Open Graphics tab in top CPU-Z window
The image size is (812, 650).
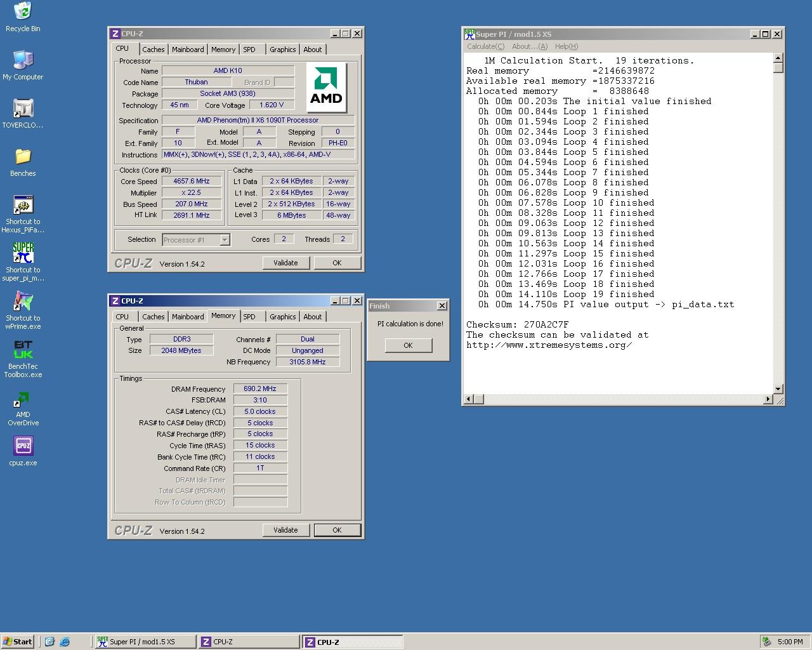pyautogui.click(x=282, y=50)
